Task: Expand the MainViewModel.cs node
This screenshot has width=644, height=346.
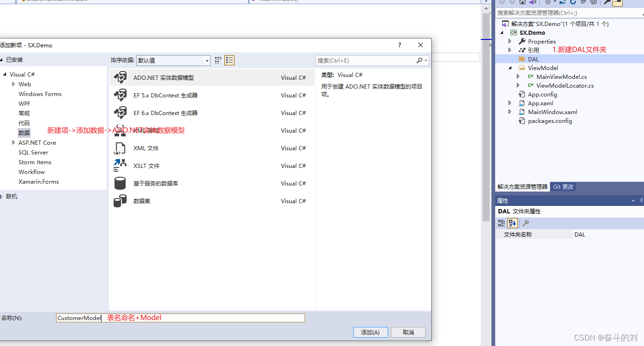Action: point(518,77)
